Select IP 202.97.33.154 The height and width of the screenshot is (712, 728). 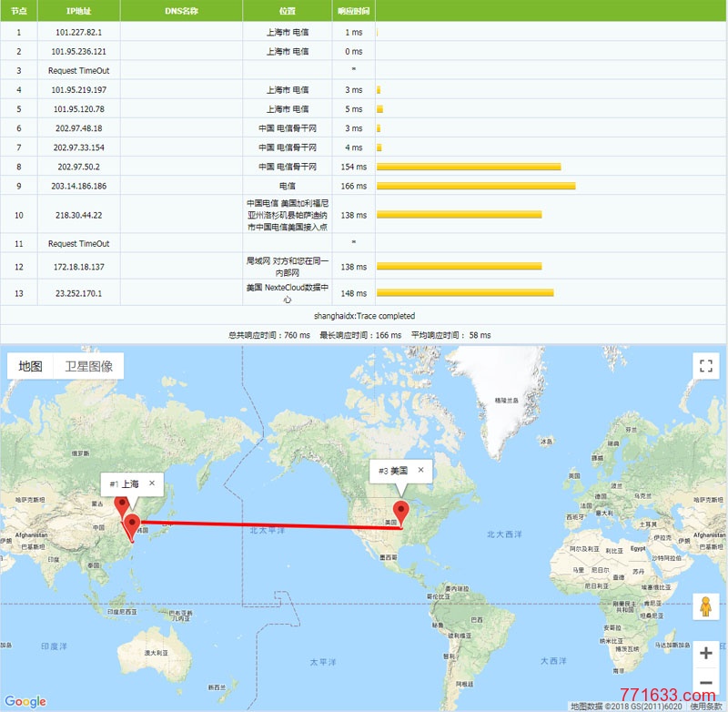[78, 147]
